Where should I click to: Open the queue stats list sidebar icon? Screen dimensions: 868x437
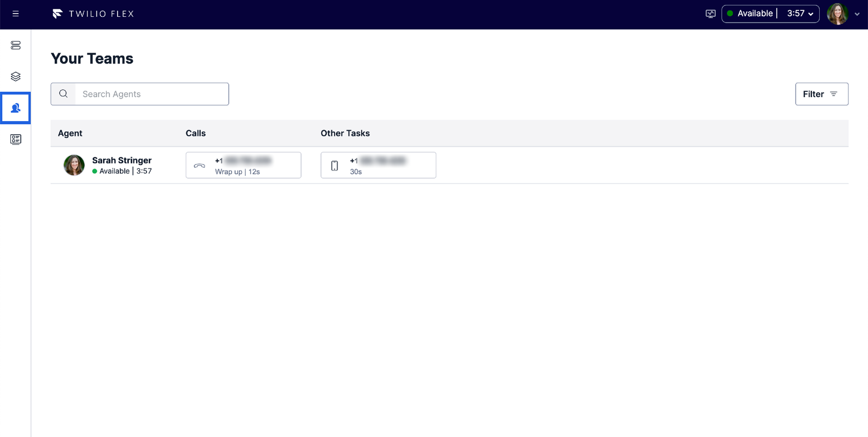(16, 140)
